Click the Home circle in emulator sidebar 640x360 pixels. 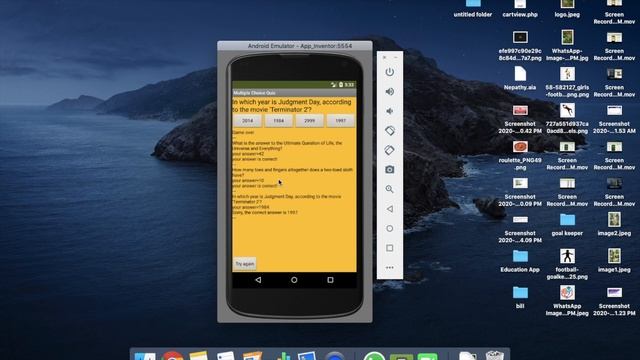(389, 228)
